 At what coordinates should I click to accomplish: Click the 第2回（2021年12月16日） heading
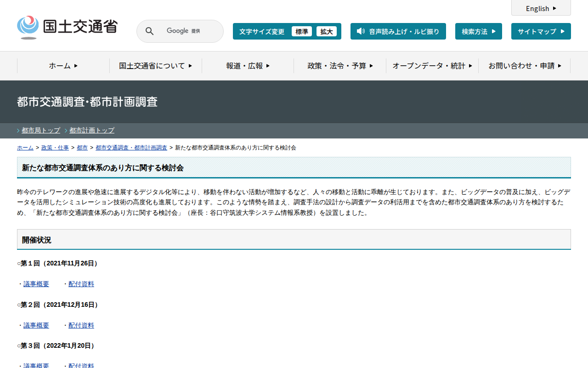coord(59,305)
